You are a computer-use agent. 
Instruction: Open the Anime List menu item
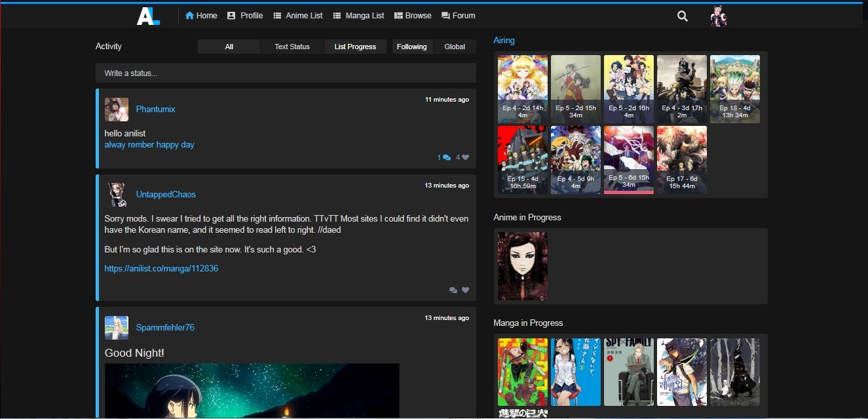(x=297, y=16)
